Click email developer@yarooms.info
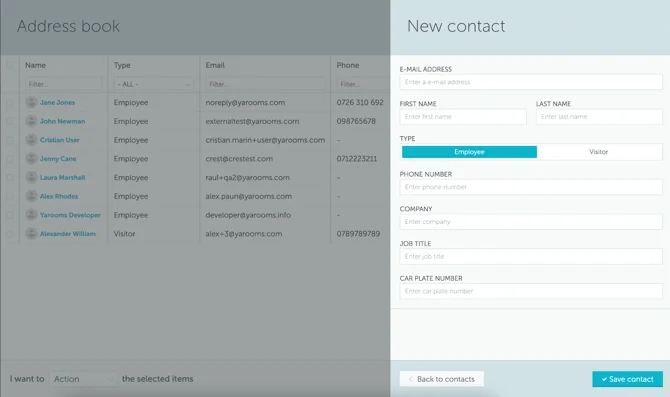The width and height of the screenshot is (670, 397). pyautogui.click(x=248, y=215)
